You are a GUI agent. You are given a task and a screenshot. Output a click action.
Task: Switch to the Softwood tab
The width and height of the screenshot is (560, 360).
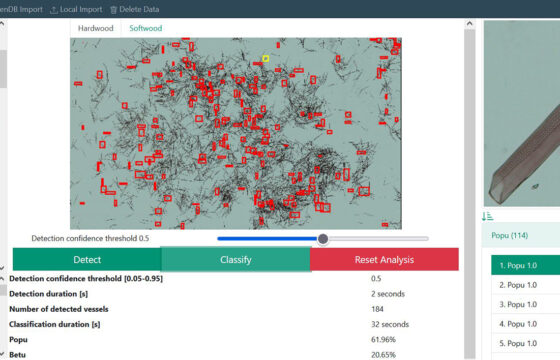[x=145, y=28]
